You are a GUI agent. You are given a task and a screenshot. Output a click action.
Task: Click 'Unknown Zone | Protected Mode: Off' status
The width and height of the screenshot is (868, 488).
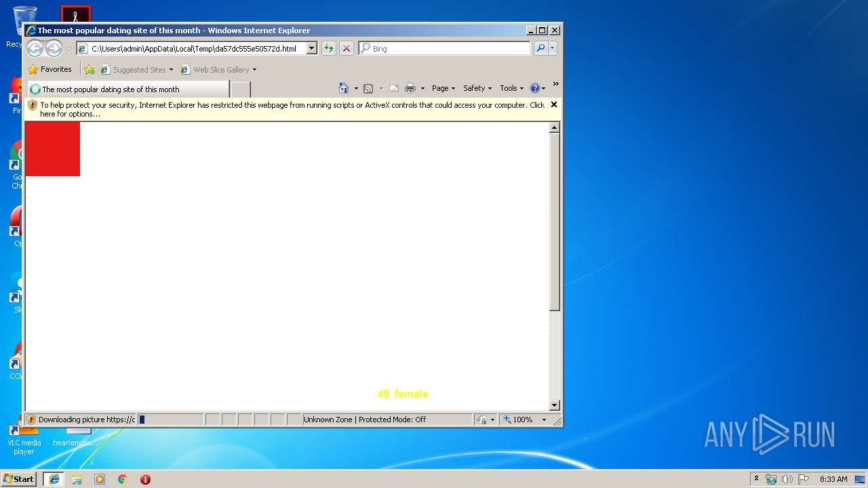click(x=365, y=420)
